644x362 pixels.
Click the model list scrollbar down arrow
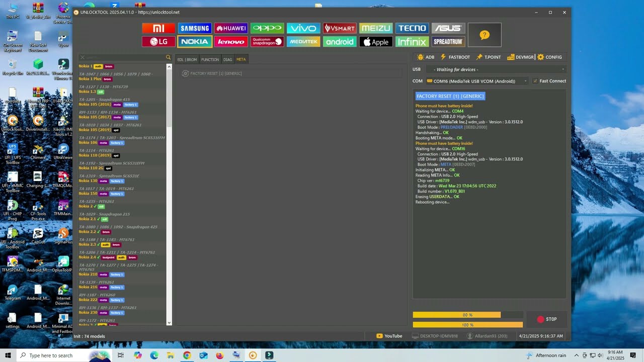[169, 323]
